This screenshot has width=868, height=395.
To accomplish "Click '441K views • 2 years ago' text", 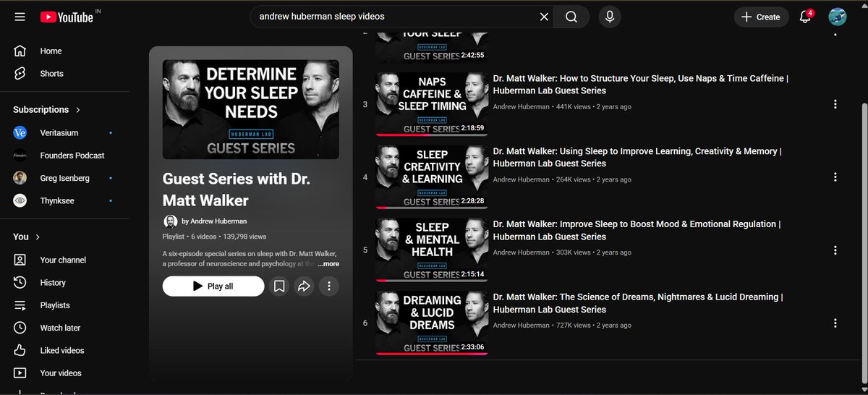I will (x=594, y=106).
